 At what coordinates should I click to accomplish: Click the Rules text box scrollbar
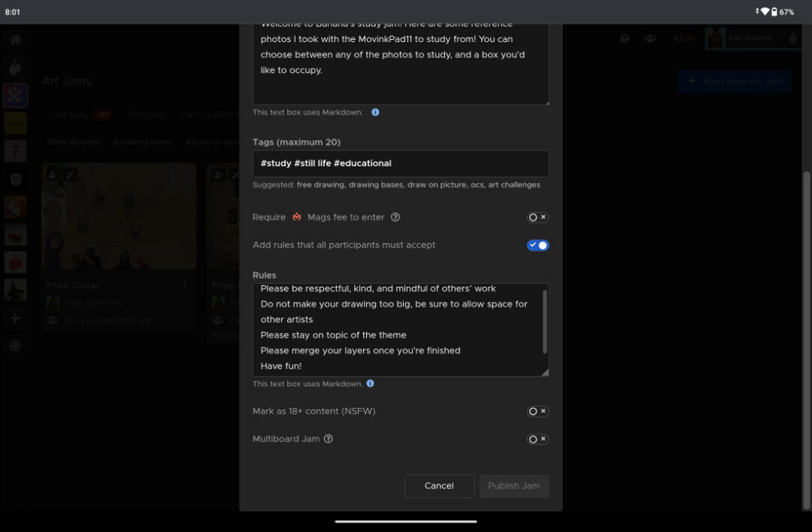pos(544,321)
